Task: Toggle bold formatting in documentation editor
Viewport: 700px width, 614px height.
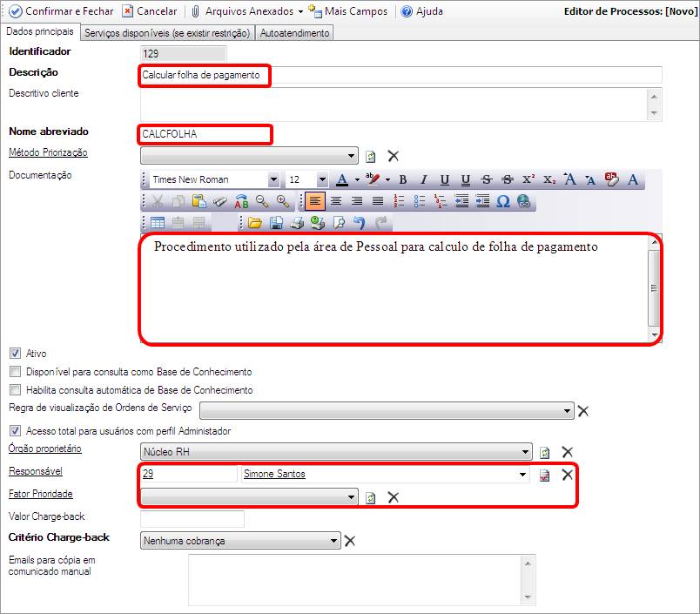Action: point(402,179)
